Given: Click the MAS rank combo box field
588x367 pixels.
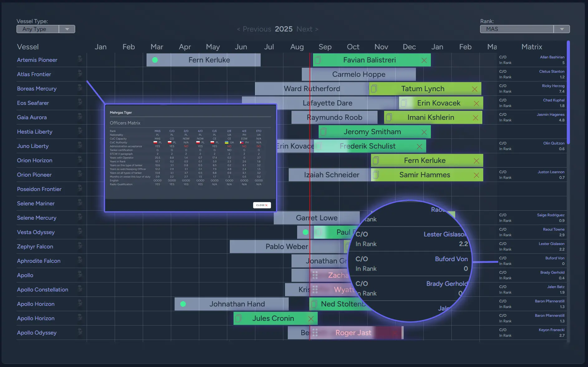Looking at the screenshot, I should pos(517,29).
